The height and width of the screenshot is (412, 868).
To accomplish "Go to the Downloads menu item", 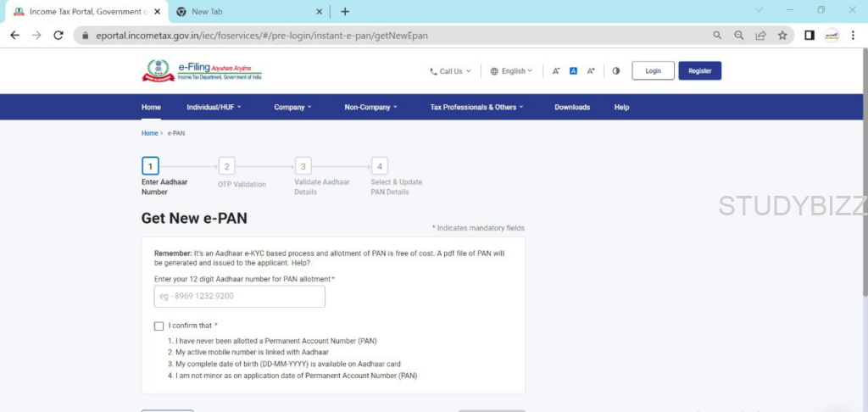I will click(x=572, y=108).
